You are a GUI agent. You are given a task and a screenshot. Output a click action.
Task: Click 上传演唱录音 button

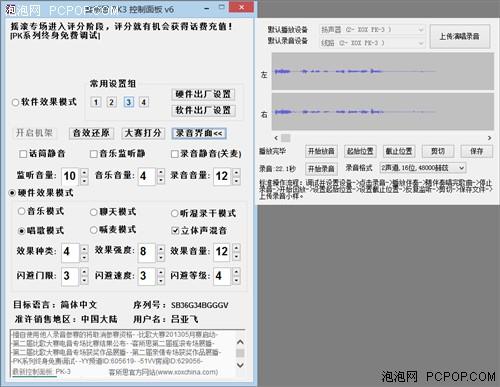pos(460,36)
